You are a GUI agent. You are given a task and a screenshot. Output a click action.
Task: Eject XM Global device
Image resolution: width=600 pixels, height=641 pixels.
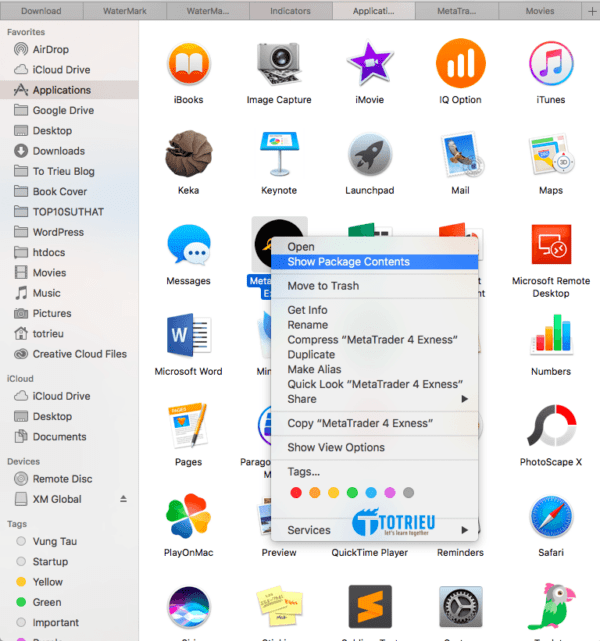point(123,499)
